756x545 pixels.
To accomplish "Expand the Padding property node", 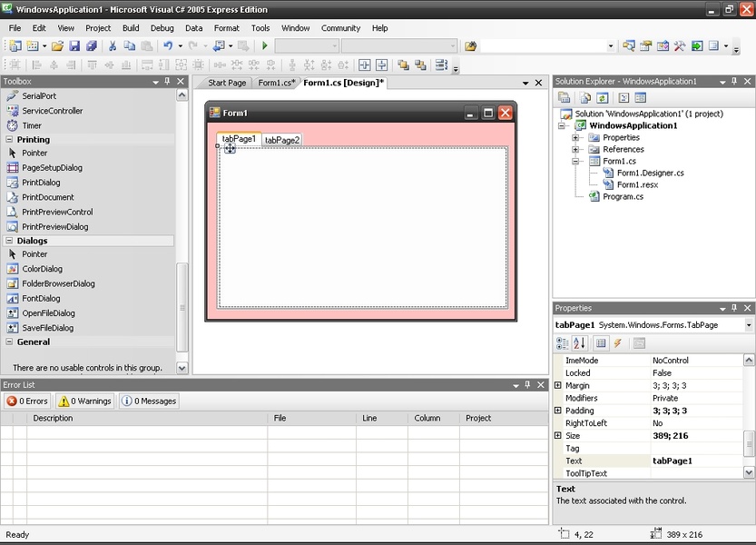I will click(558, 411).
